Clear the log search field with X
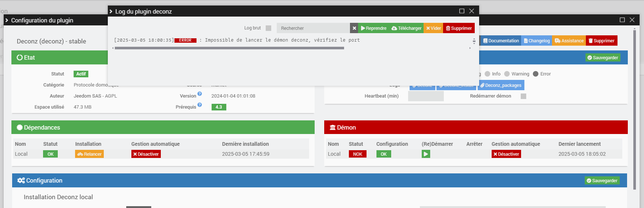The height and width of the screenshot is (208, 644). (354, 28)
